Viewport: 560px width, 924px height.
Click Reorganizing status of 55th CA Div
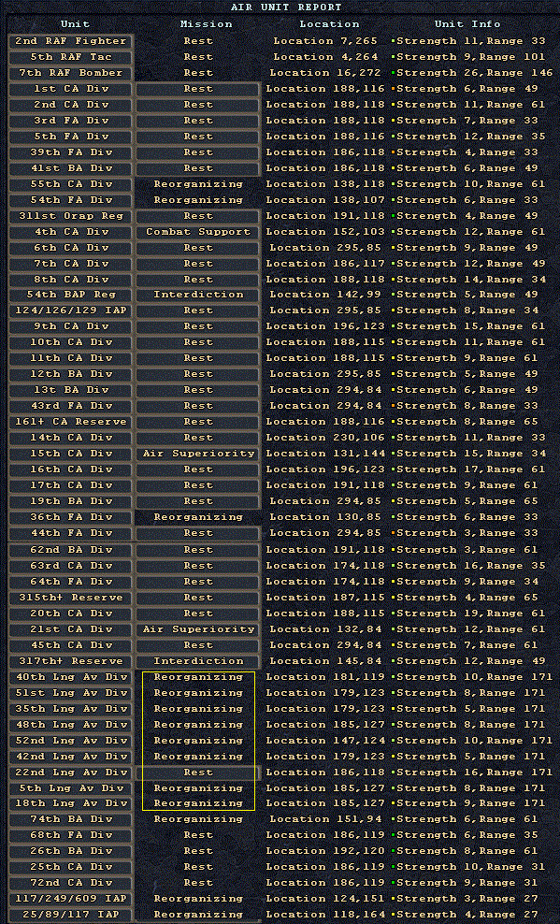tap(198, 184)
